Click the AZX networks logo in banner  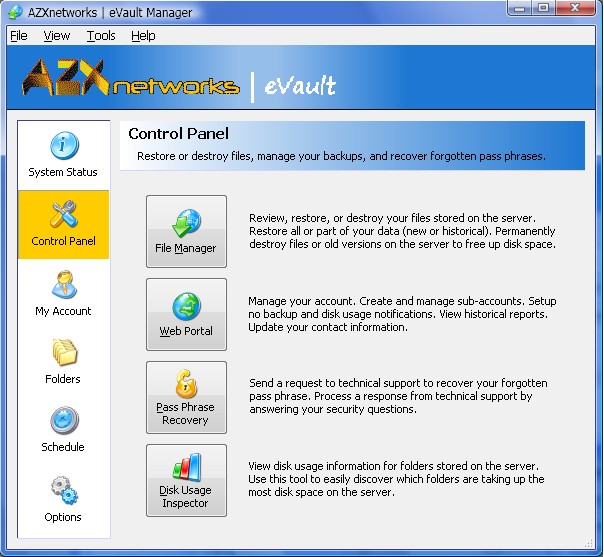[x=131, y=78]
